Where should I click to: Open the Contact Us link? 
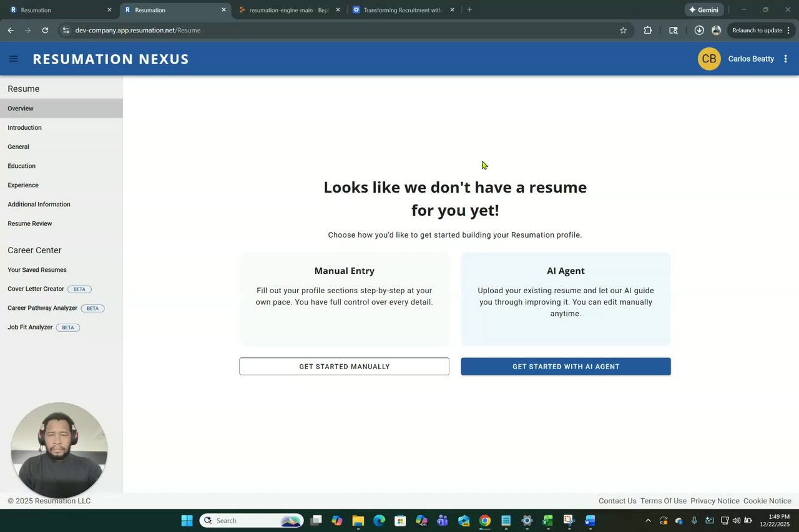tap(617, 501)
